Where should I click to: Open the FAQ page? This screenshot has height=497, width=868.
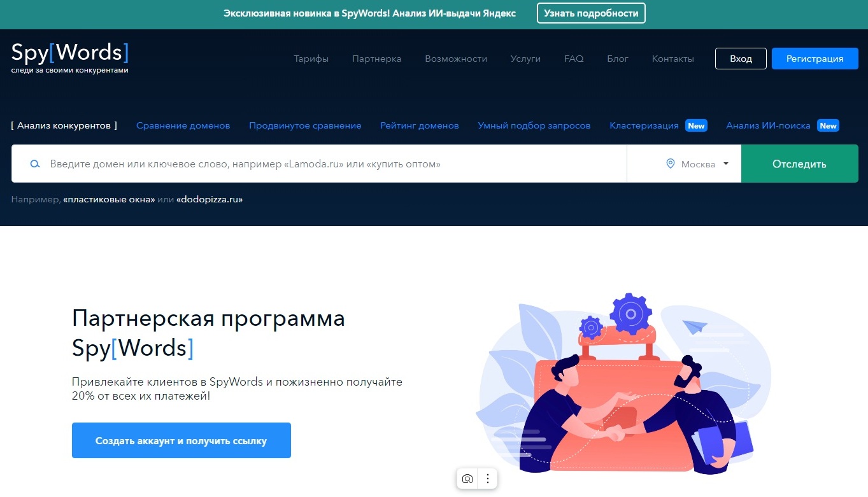(x=574, y=59)
